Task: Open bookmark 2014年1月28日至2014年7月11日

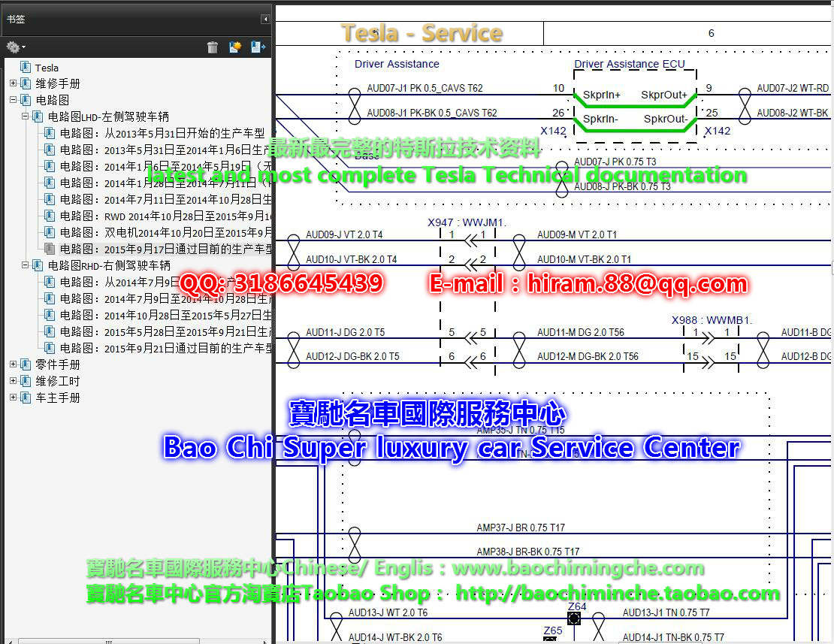Action: click(165, 183)
